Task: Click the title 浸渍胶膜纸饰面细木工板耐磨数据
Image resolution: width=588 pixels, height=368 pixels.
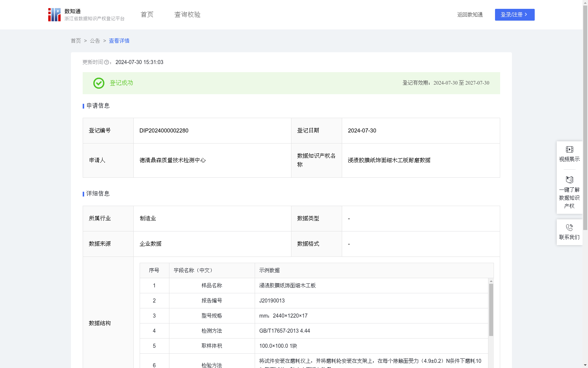Action: tap(389, 160)
